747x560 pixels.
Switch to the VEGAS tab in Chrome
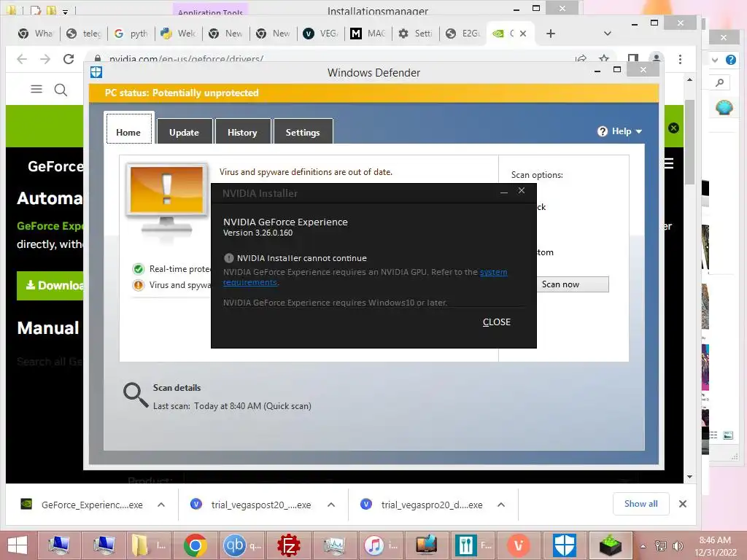(321, 34)
